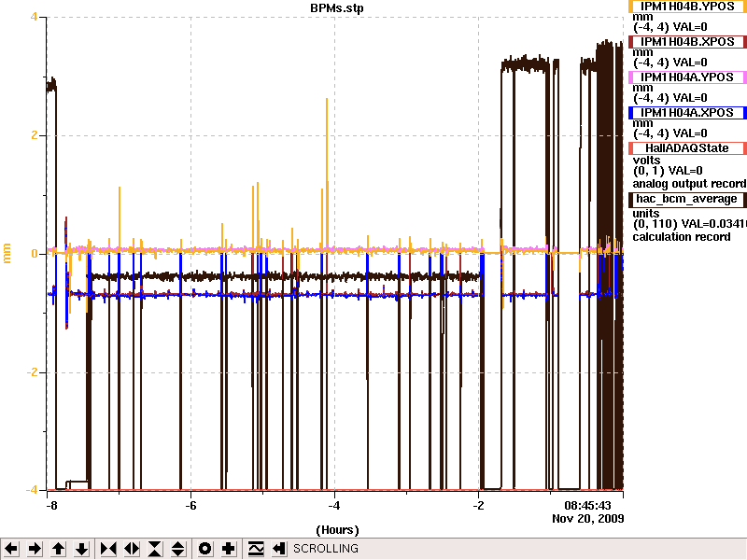Click the volts unit under HallADAQState
The image size is (747, 560).
[646, 160]
